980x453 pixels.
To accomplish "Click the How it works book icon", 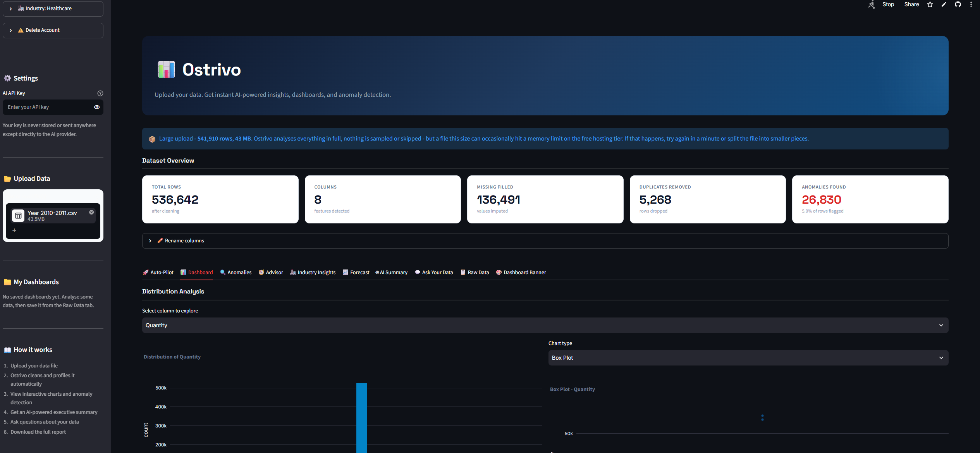I will tap(7, 350).
